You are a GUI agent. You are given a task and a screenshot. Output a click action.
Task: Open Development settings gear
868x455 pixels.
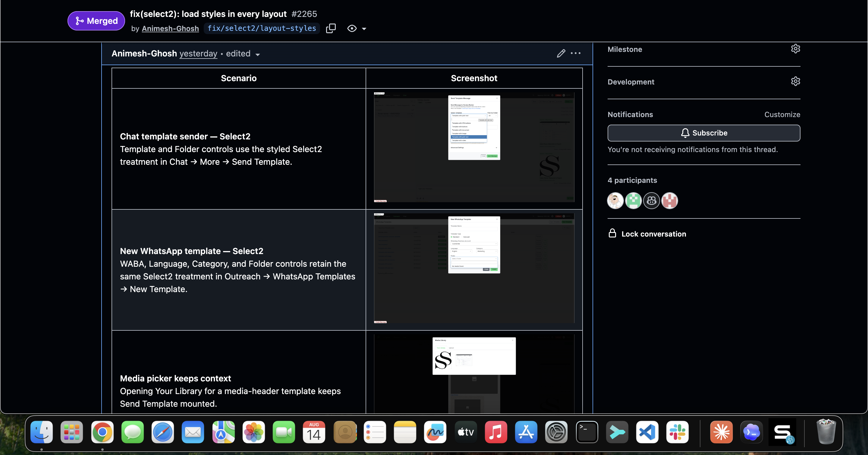click(795, 81)
